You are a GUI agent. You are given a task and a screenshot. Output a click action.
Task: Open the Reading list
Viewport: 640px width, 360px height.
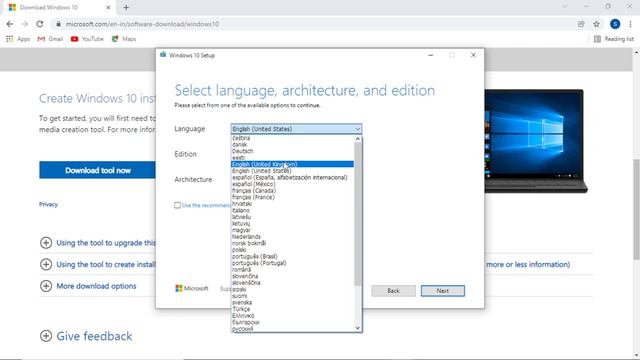click(613, 39)
